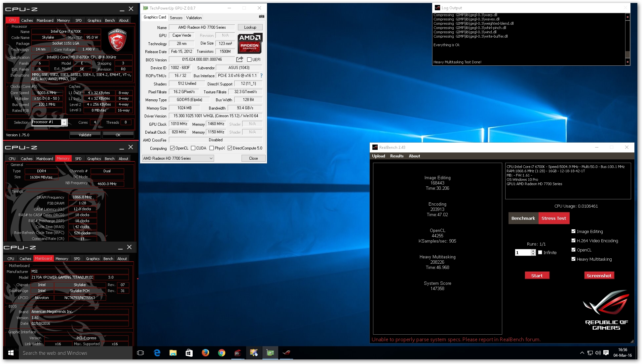
Task: Toggle the PhysX checkbox
Action: point(211,148)
